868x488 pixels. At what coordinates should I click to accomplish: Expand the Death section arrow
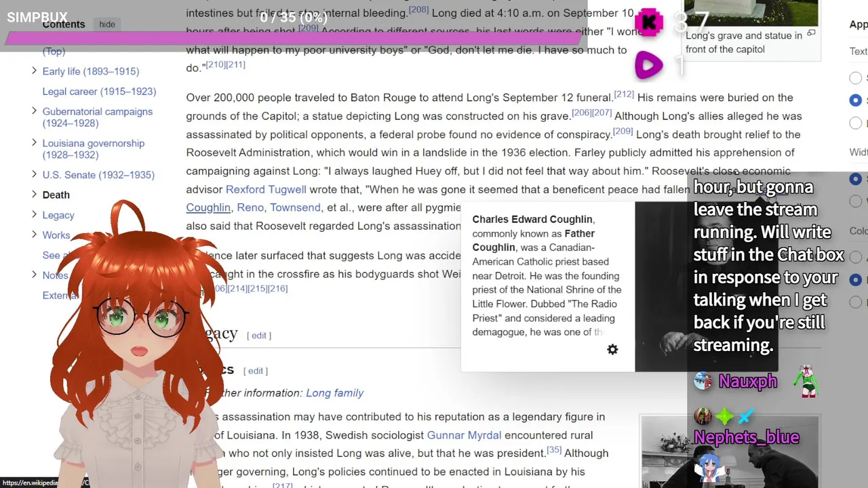click(34, 194)
